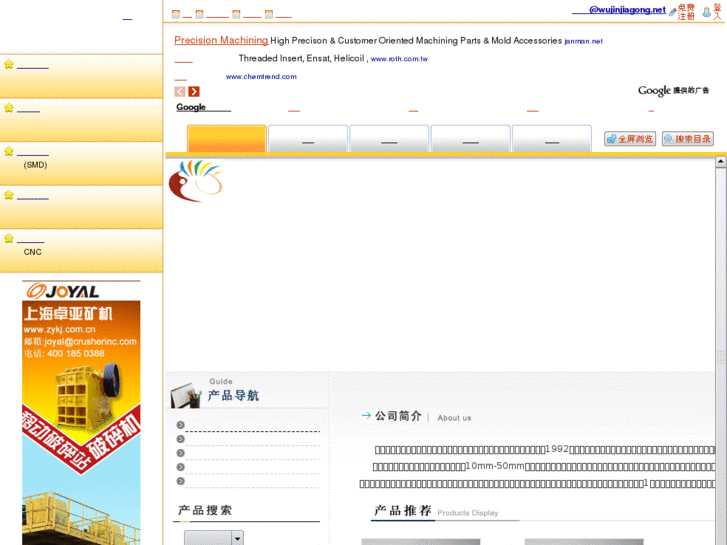This screenshot has width=727, height=545.
Task: Click the Threaded Insert, Ensat, Helicoil ad text
Action: tap(303, 58)
